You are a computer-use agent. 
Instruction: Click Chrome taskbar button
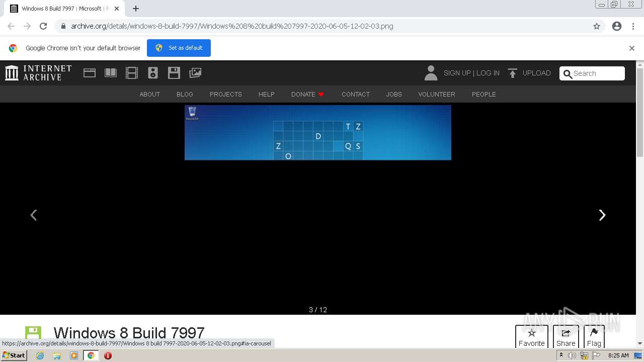click(91, 355)
